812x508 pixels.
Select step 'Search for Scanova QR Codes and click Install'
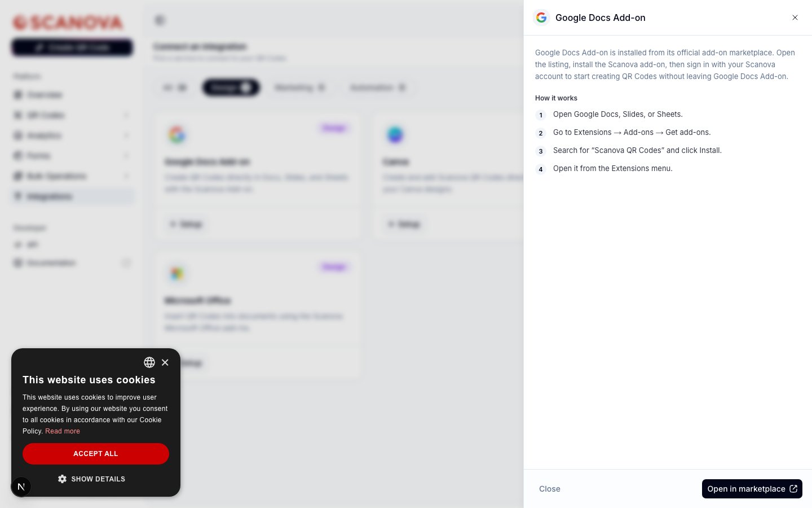pos(637,151)
